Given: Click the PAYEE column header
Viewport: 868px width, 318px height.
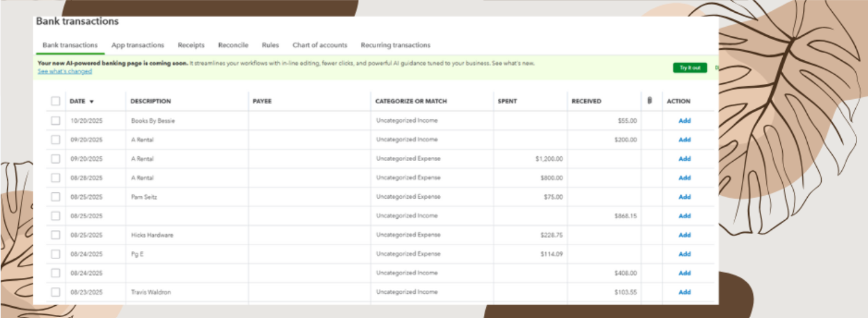Looking at the screenshot, I should tap(262, 102).
